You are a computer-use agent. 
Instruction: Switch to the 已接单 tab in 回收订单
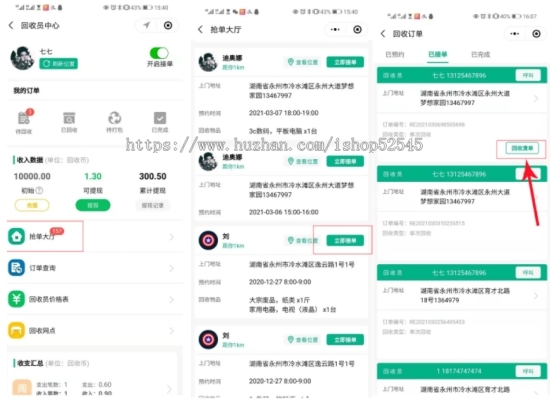tap(437, 54)
